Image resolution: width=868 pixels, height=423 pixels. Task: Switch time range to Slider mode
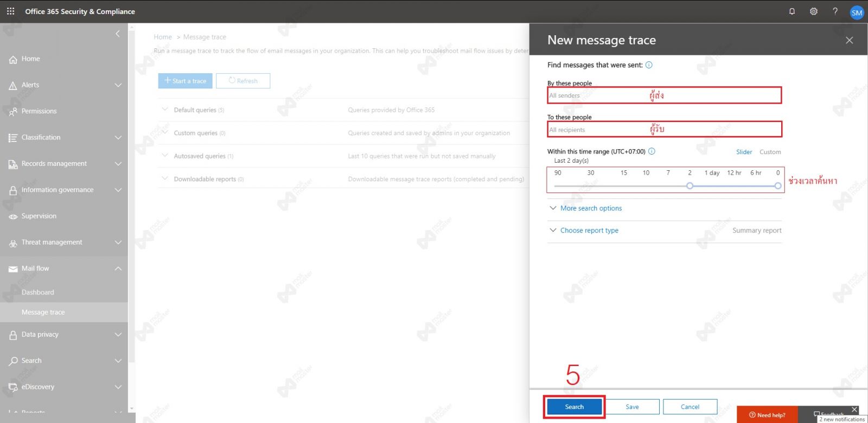(x=744, y=152)
